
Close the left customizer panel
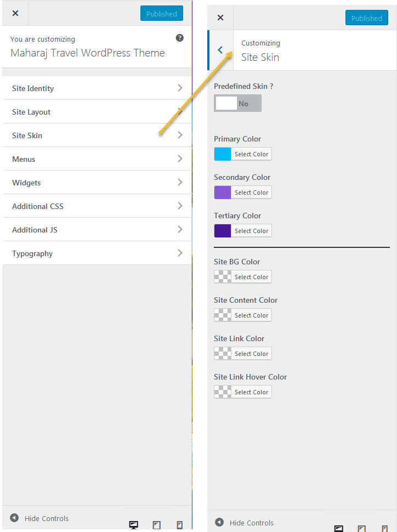point(15,14)
